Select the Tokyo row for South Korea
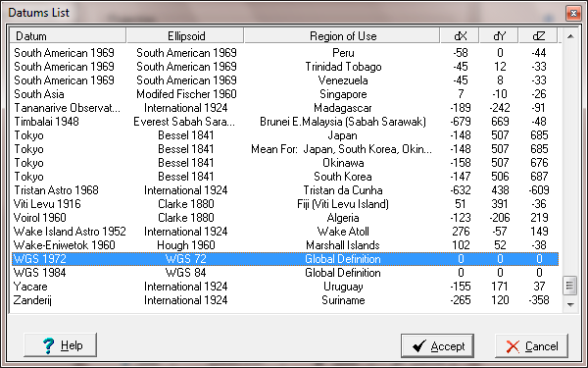 pyautogui.click(x=285, y=177)
